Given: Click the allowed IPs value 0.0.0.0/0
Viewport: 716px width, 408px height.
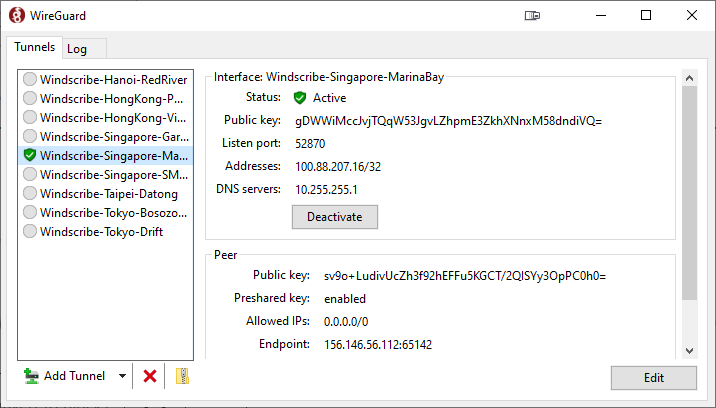Looking at the screenshot, I should click(x=346, y=322).
